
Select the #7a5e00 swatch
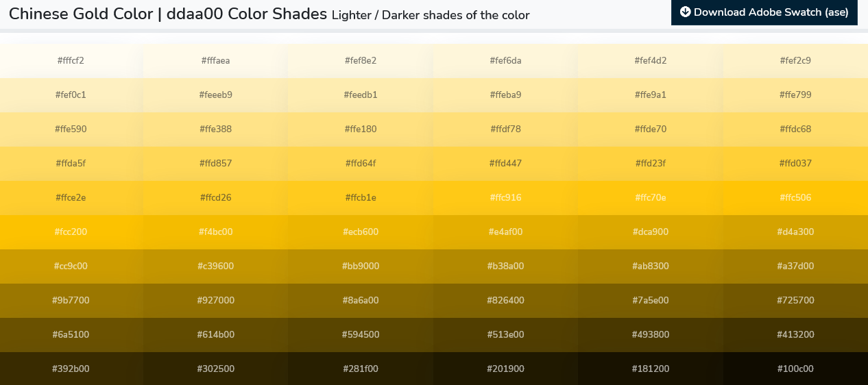(x=650, y=300)
